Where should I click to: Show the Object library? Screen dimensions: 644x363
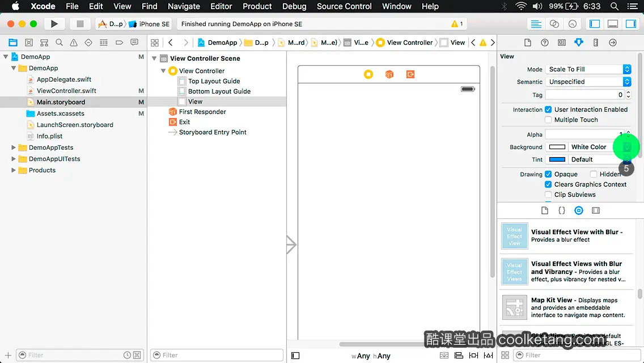pyautogui.click(x=579, y=210)
